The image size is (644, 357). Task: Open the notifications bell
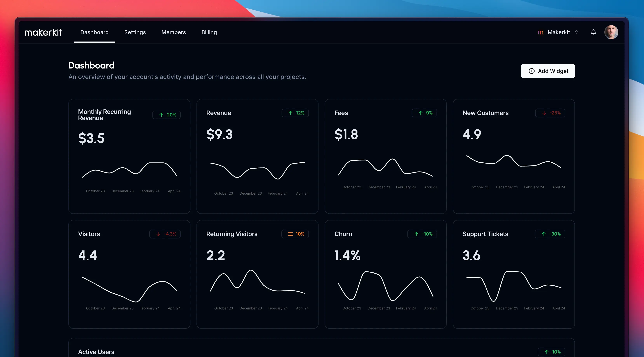tap(593, 32)
